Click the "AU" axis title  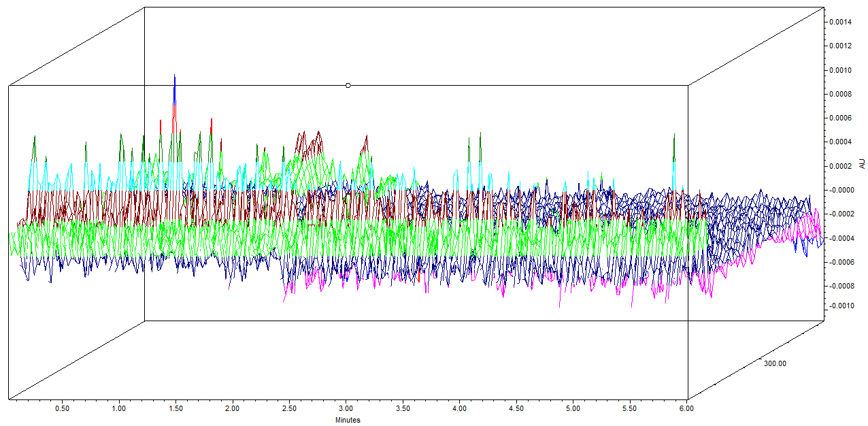862,164
